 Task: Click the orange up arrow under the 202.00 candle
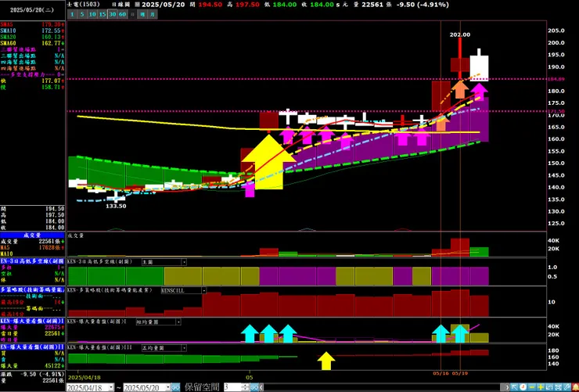pyautogui.click(x=460, y=88)
